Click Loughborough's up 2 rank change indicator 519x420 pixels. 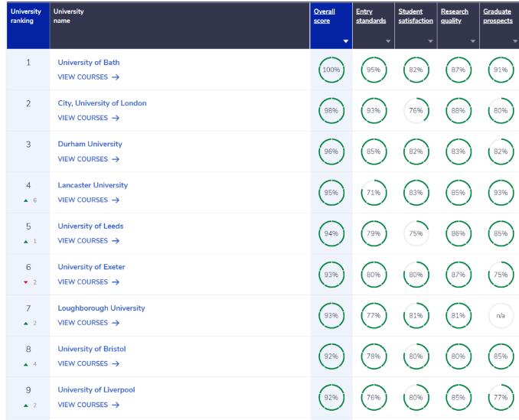30,324
